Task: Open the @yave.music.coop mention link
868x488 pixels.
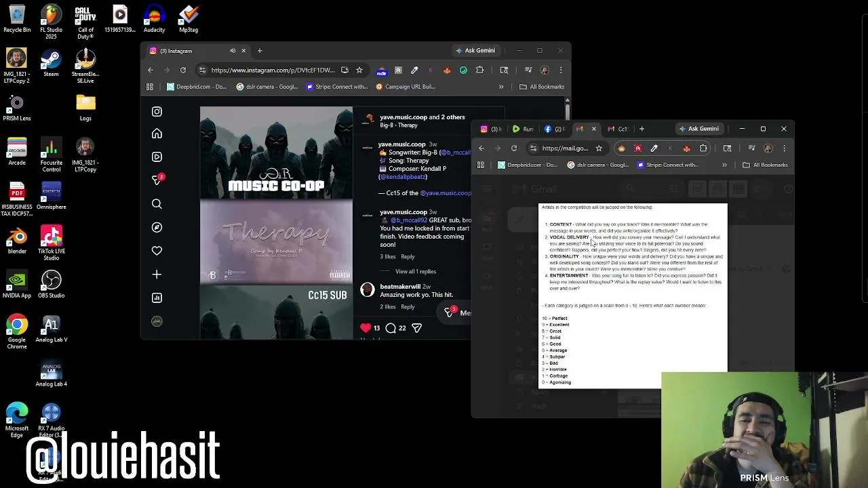Action: pyautogui.click(x=446, y=193)
